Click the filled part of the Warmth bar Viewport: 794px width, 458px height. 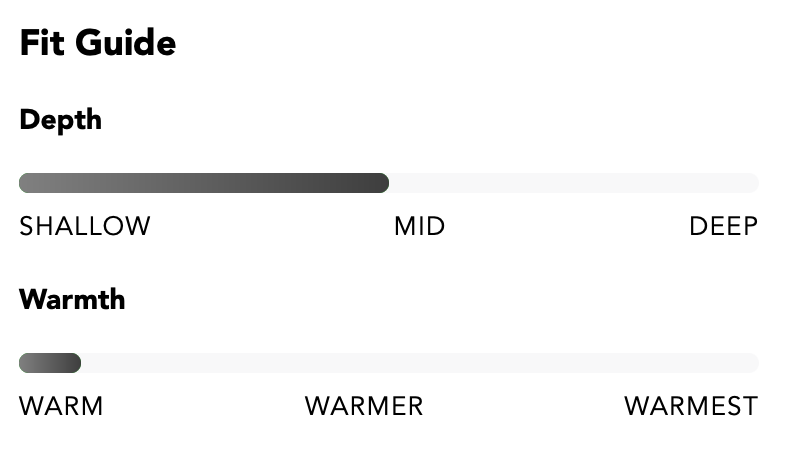coord(50,363)
